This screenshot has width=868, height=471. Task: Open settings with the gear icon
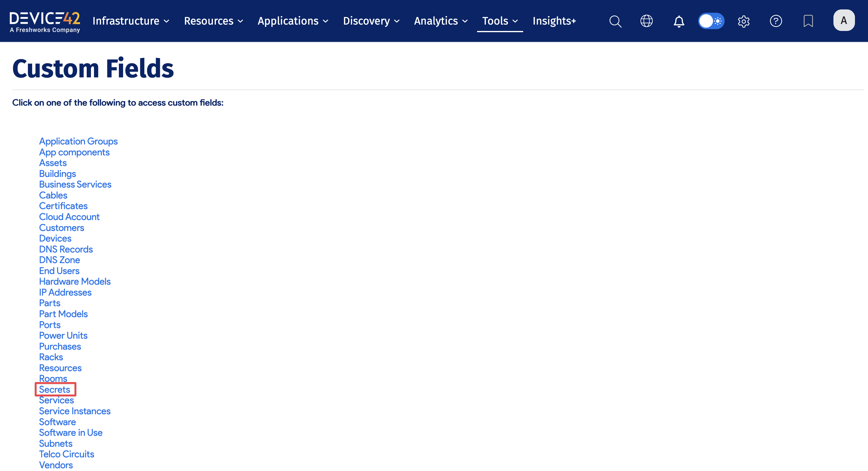pyautogui.click(x=744, y=21)
